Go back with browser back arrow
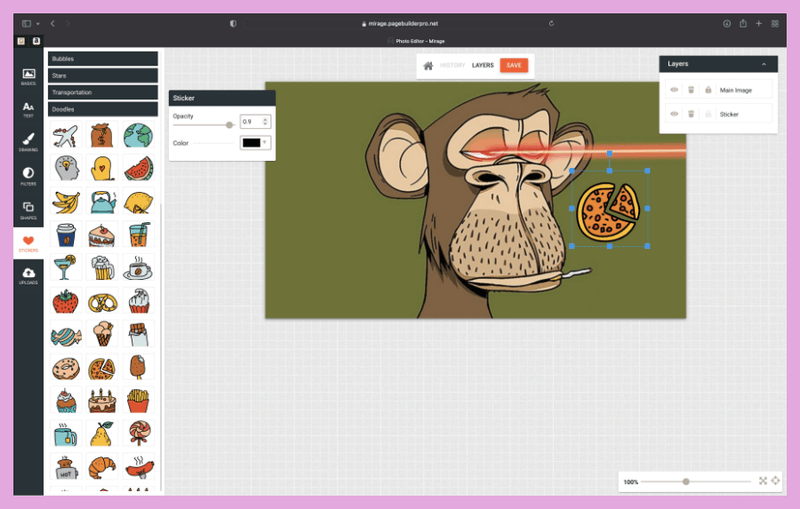The image size is (800, 509). pyautogui.click(x=53, y=23)
